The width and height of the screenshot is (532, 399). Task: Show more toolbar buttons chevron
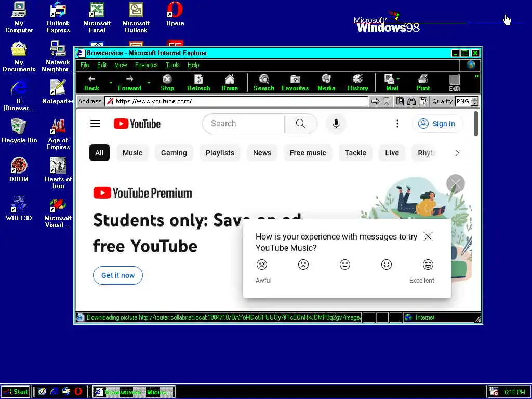[x=476, y=76]
